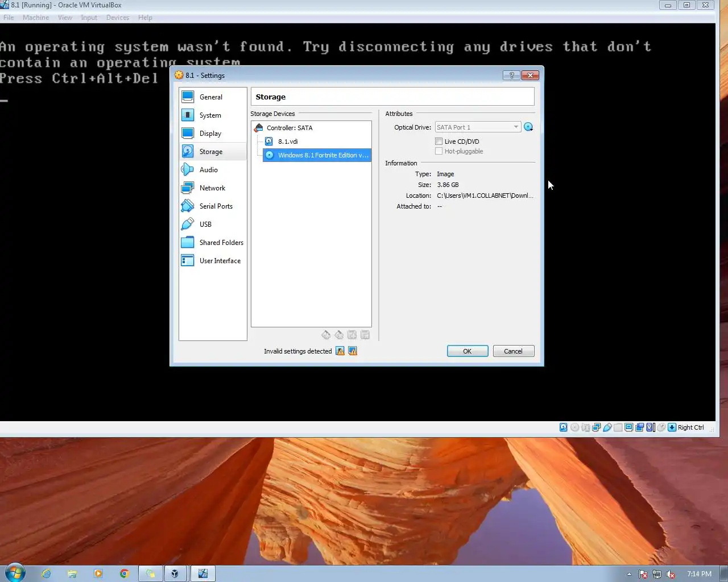Open Windows Explorer from the taskbar
Image resolution: width=728 pixels, height=582 pixels.
72,573
